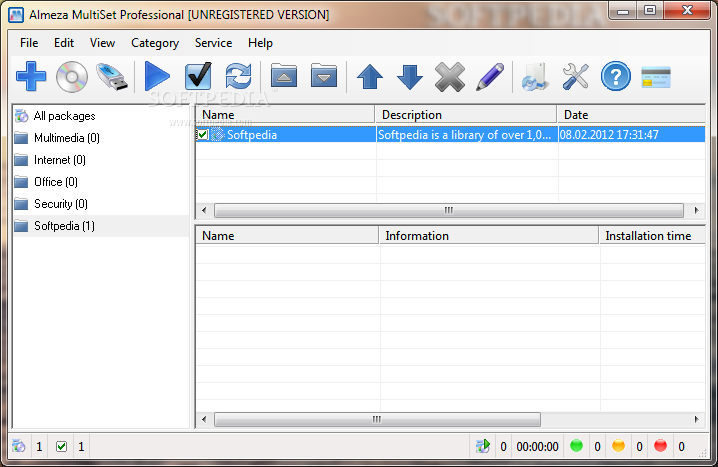Viewport: 718px width, 467px height.
Task: Click the large checkmark toolbar icon
Action: pyautogui.click(x=198, y=76)
